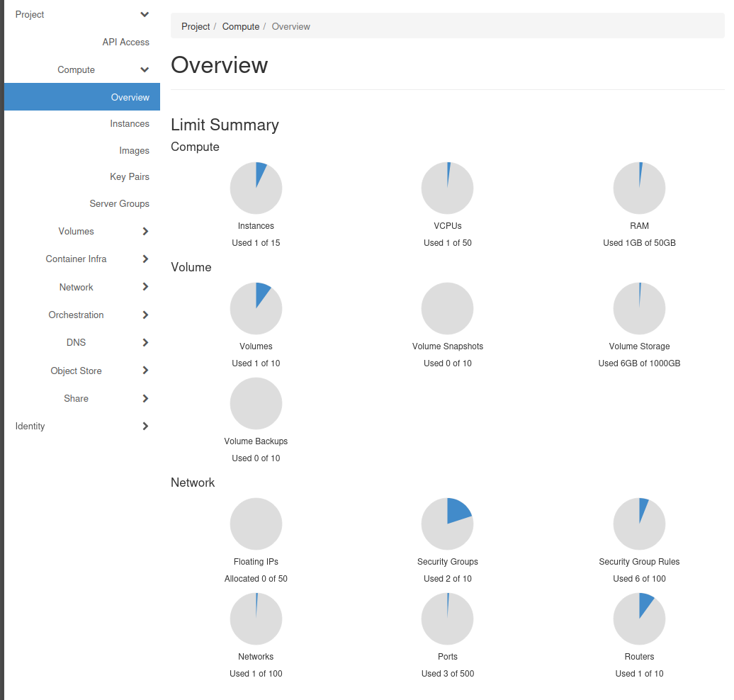Click the Security Groups usage chart
This screenshot has height=700, width=734.
(x=447, y=524)
